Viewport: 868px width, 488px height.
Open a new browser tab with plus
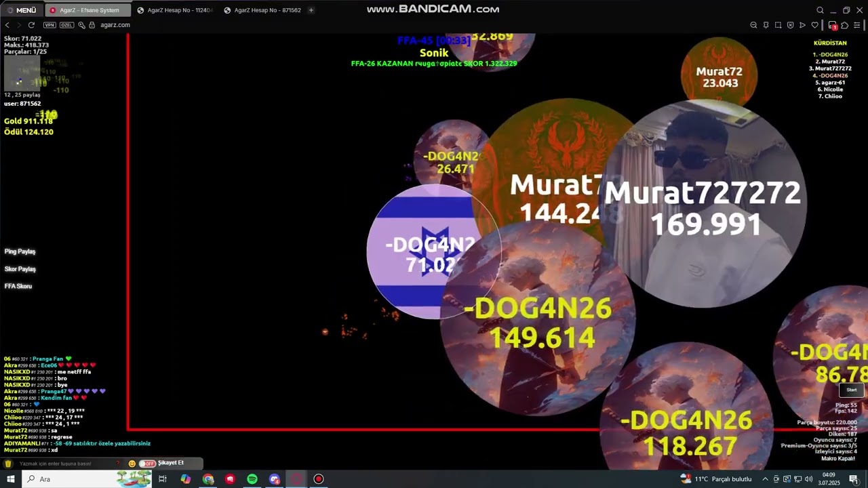311,10
